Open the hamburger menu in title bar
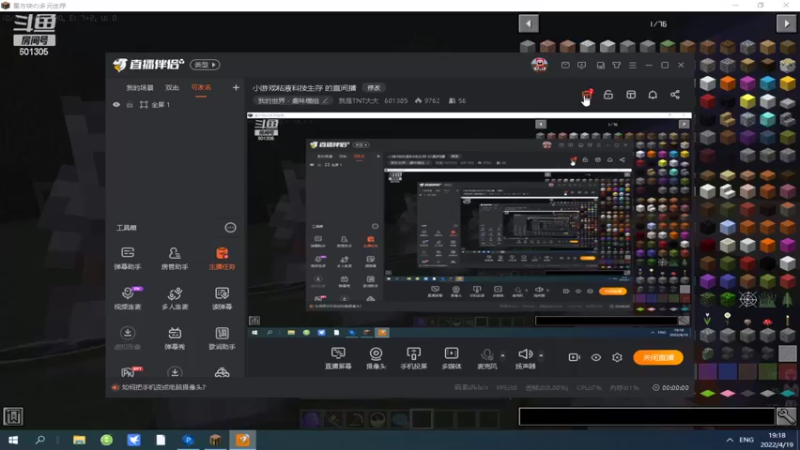This screenshot has width=800, height=450. point(633,65)
